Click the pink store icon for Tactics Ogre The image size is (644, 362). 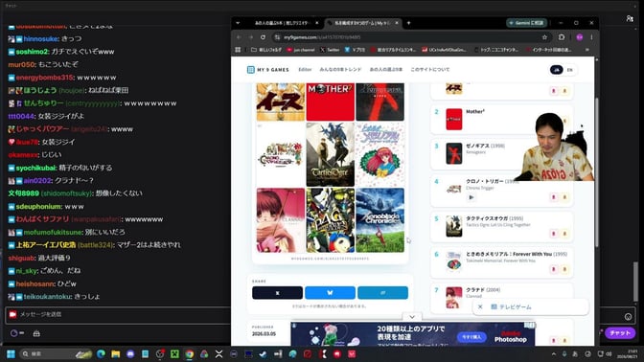[x=554, y=234]
